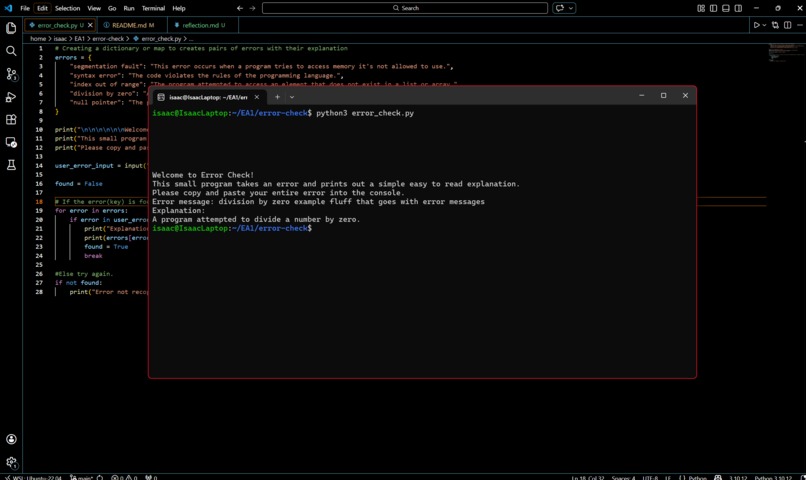Image resolution: width=806 pixels, height=480 pixels.
Task: Open a new tab in the terminal window
Action: pos(277,97)
